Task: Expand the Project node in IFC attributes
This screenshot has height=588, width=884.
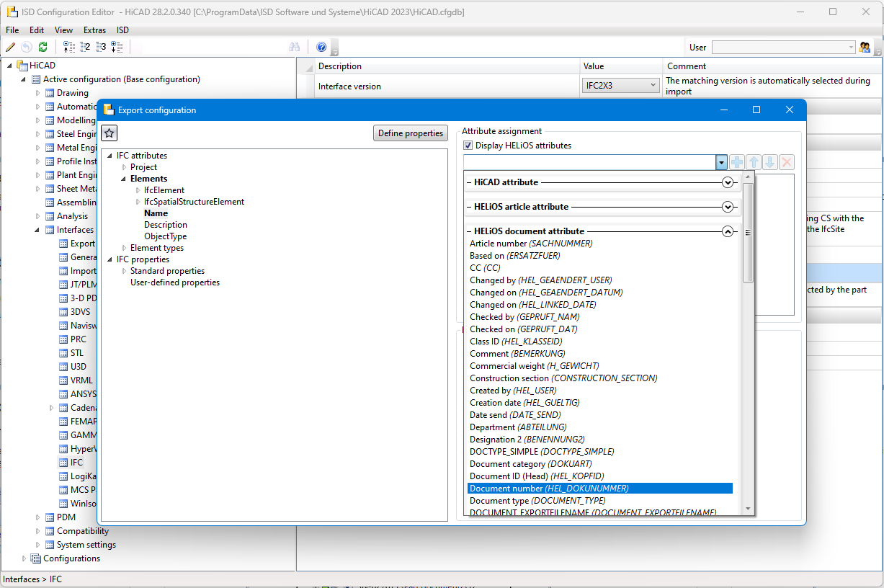Action: point(124,167)
